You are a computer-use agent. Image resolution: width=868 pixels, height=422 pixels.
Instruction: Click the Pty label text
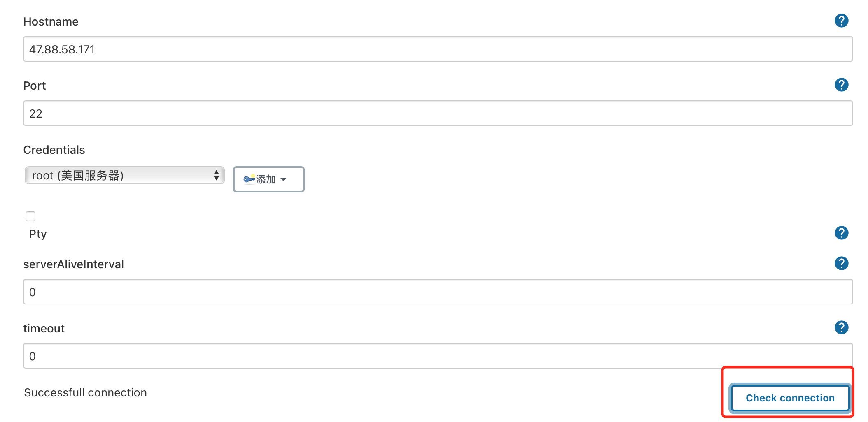coord(38,234)
